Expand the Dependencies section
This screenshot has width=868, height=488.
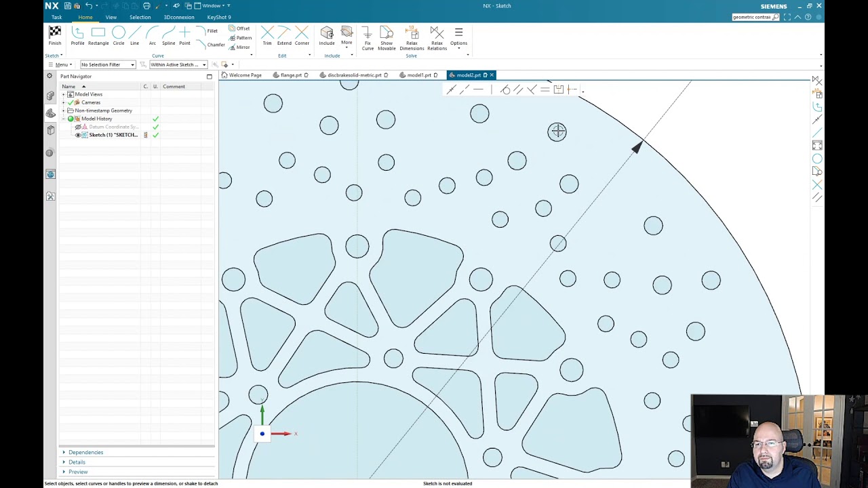[x=83, y=452]
